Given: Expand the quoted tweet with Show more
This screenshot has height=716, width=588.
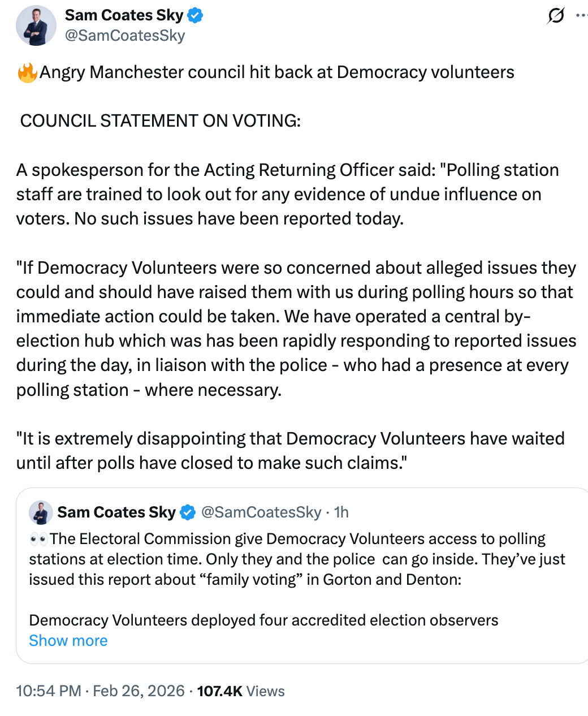Looking at the screenshot, I should click(x=68, y=641).
